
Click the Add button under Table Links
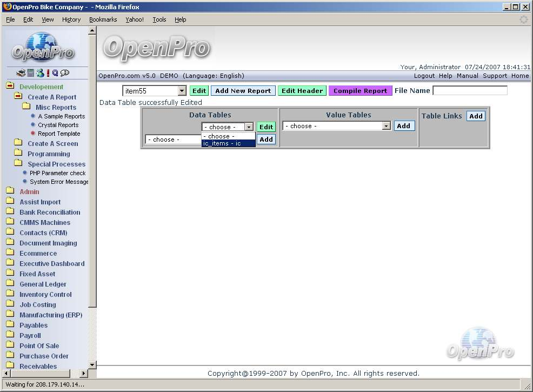[x=476, y=116]
